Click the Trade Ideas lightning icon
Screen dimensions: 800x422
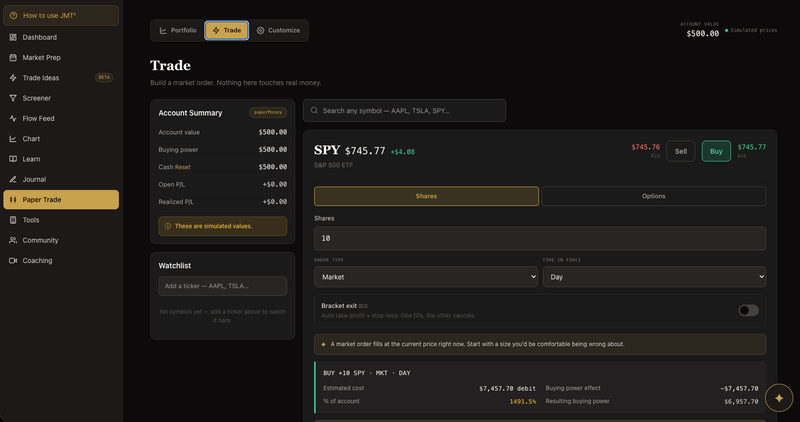[x=13, y=78]
